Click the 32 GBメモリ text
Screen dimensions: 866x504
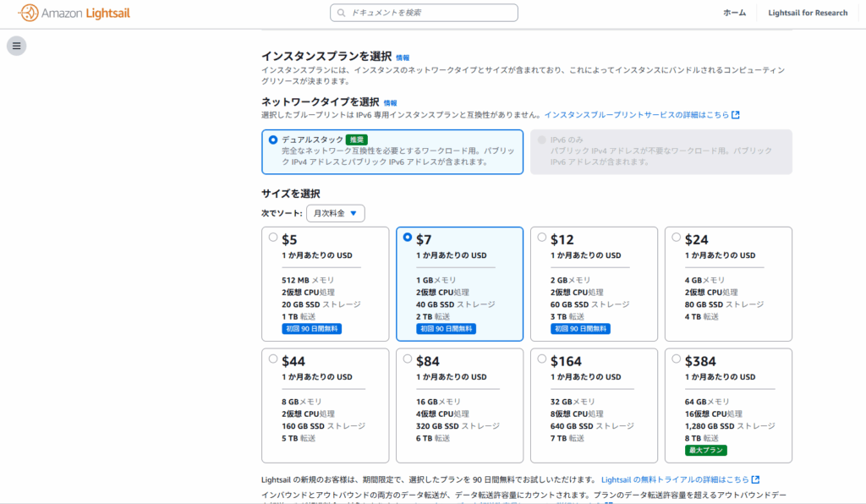tap(573, 402)
